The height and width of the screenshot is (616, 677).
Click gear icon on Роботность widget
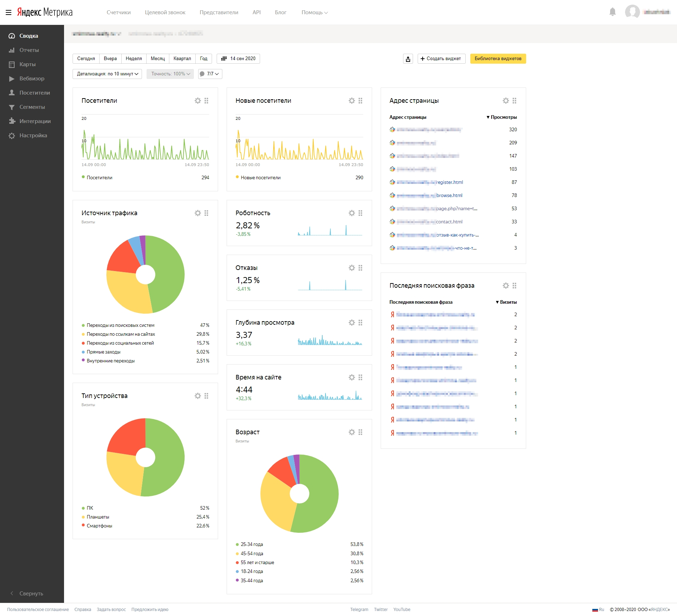(x=351, y=213)
